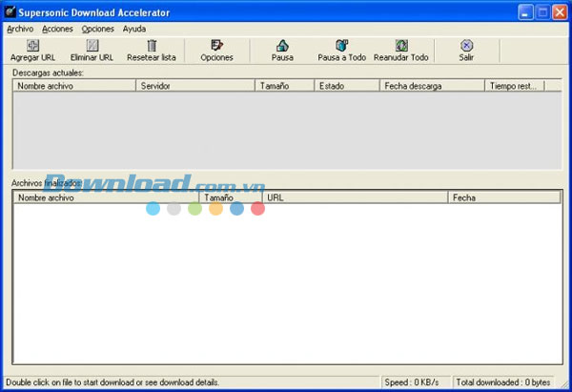
Task: Click the Descargas actuales label
Action: [x=48, y=72]
